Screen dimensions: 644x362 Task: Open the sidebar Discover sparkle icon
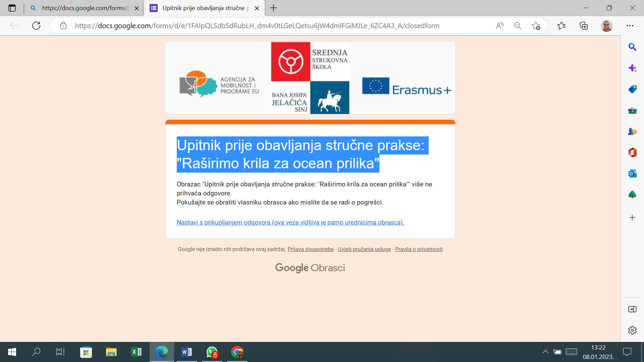[632, 68]
